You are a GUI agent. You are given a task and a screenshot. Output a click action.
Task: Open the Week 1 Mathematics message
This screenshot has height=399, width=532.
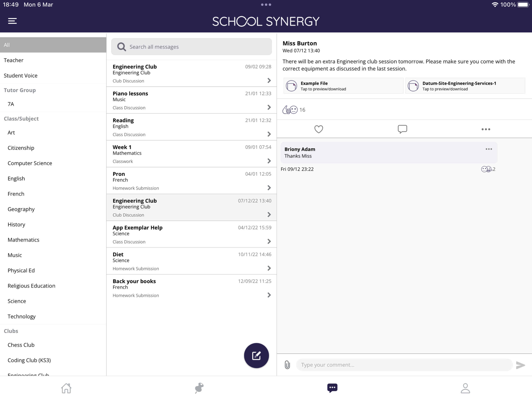(192, 154)
